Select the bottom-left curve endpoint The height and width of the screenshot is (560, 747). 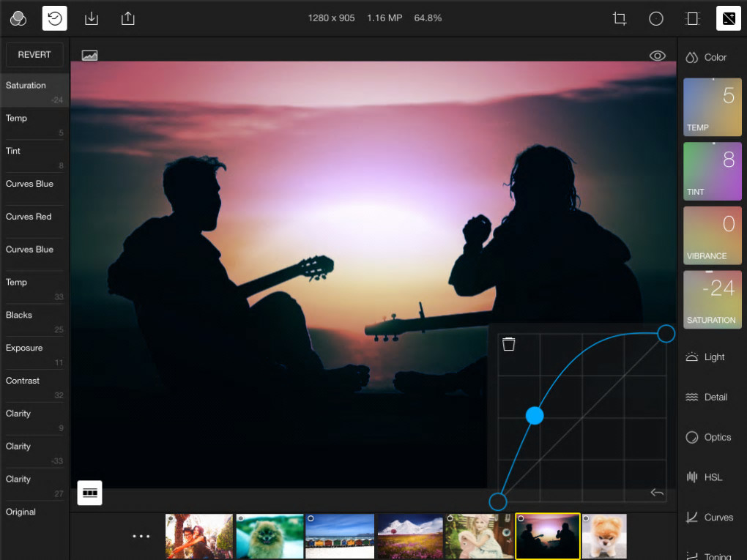click(498, 501)
